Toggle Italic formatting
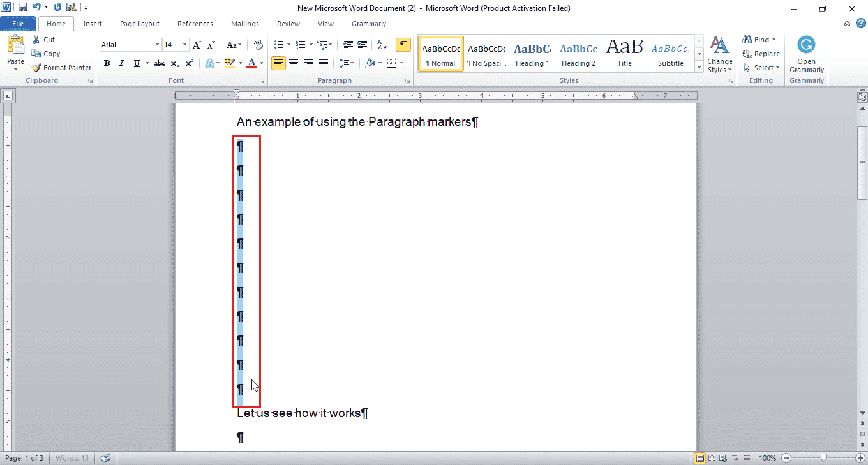This screenshot has width=868, height=465. point(122,63)
